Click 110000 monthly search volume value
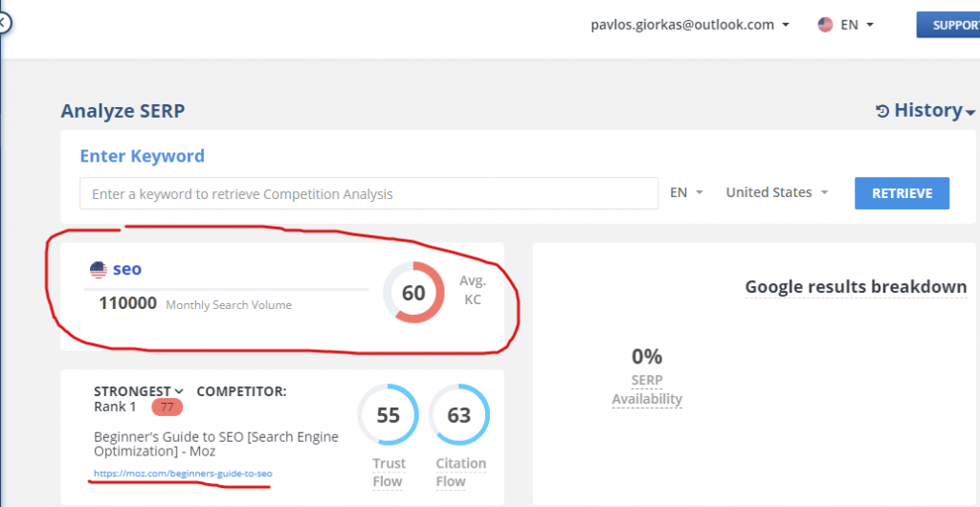The image size is (980, 507). tap(127, 304)
